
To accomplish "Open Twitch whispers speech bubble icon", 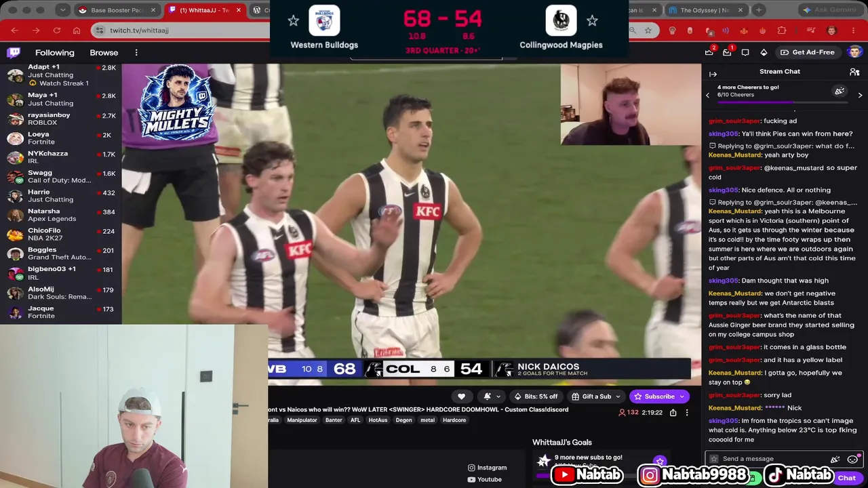I will pos(745,52).
